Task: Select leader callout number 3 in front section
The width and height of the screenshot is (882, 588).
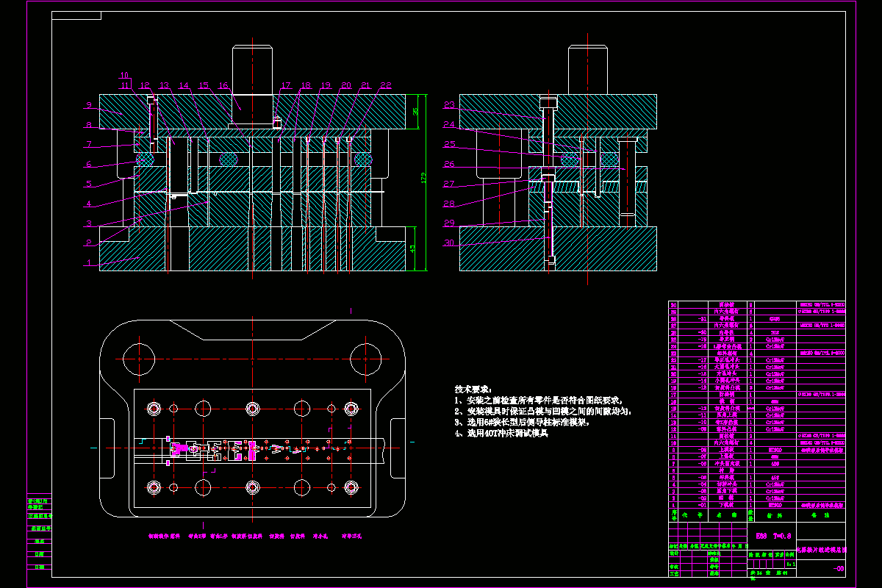Action: coord(88,223)
